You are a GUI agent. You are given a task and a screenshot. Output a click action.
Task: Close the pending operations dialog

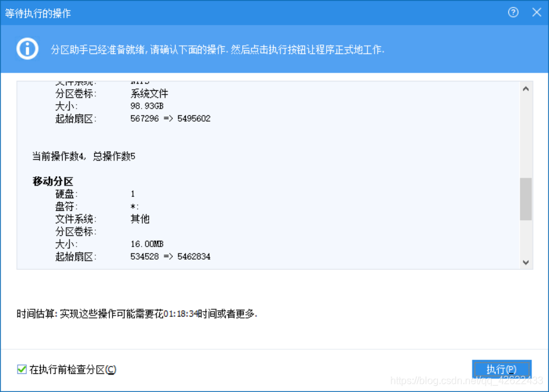pos(536,13)
